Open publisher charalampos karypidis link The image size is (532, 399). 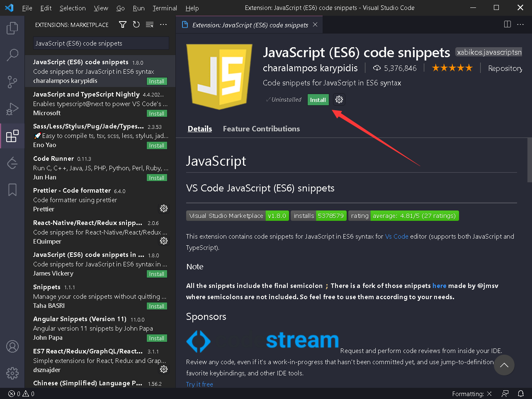click(x=310, y=68)
